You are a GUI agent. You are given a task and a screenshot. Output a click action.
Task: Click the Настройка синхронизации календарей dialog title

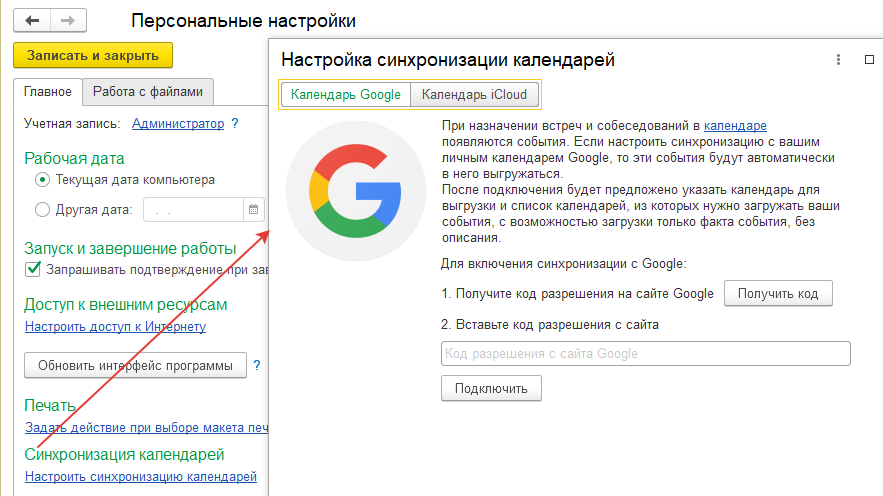point(448,60)
